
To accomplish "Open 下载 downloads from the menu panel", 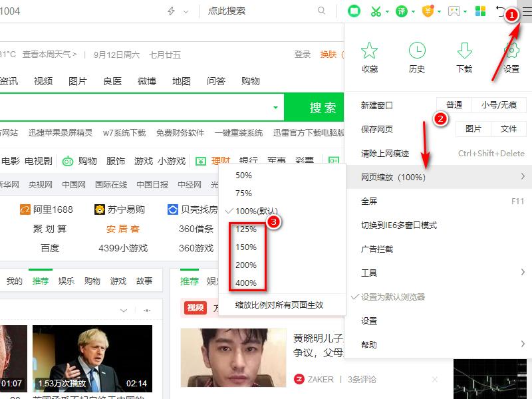I will 464,57.
